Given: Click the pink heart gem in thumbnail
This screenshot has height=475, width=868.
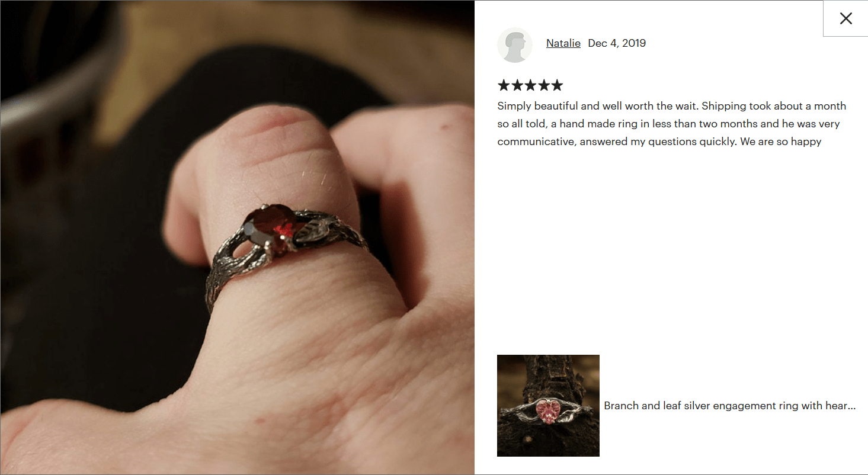Looking at the screenshot, I should pyautogui.click(x=549, y=410).
